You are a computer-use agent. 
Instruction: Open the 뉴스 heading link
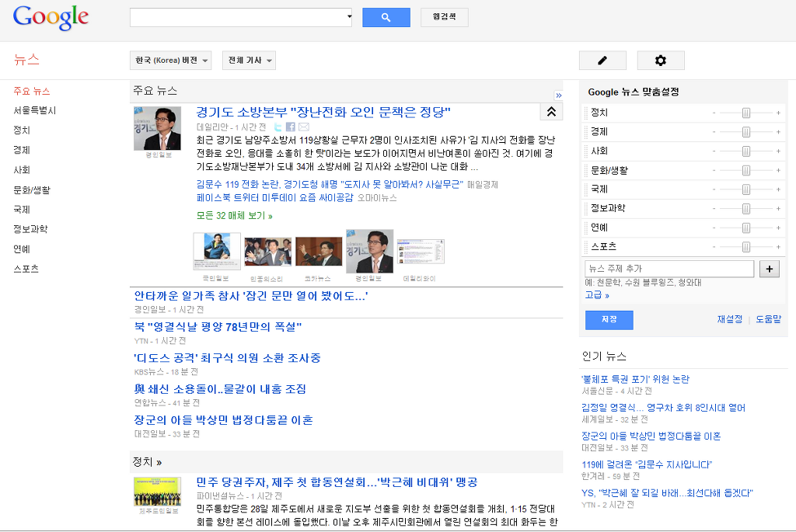[26, 60]
